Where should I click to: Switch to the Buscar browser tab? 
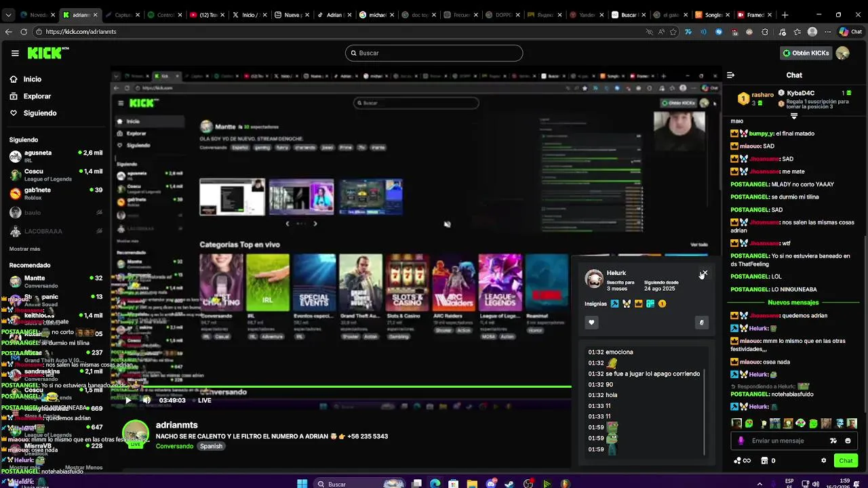click(627, 14)
